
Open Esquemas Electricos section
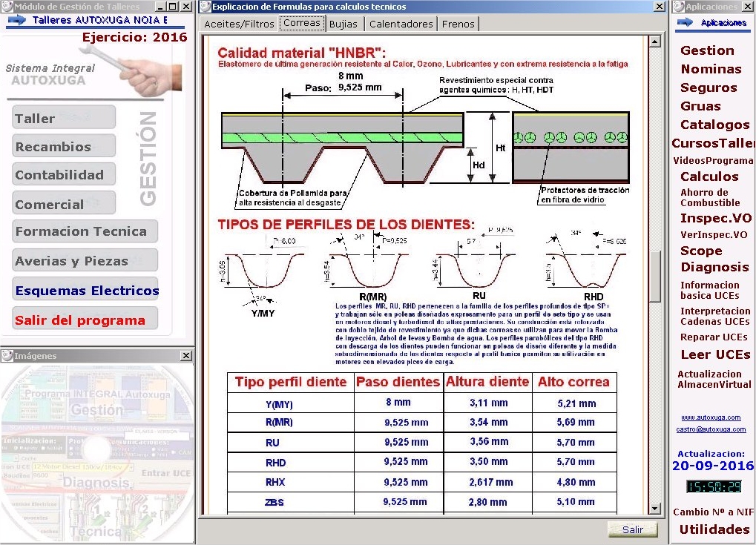click(85, 290)
